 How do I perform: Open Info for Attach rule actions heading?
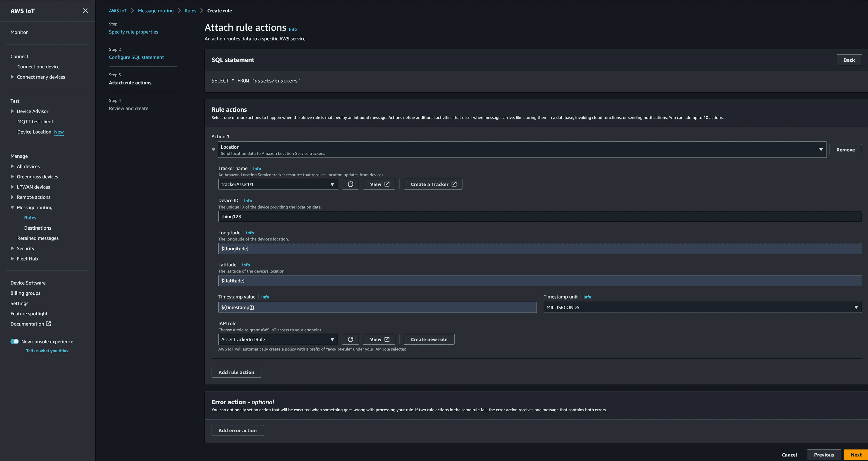[293, 29]
